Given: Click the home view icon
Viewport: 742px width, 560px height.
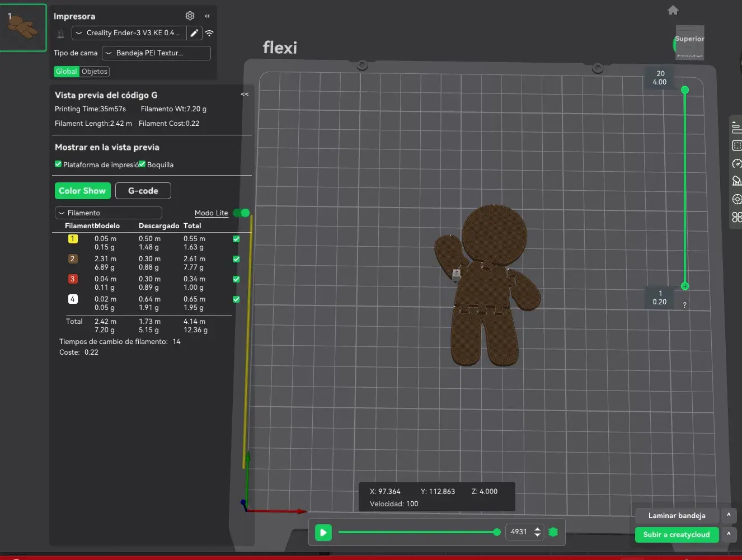Looking at the screenshot, I should (673, 10).
